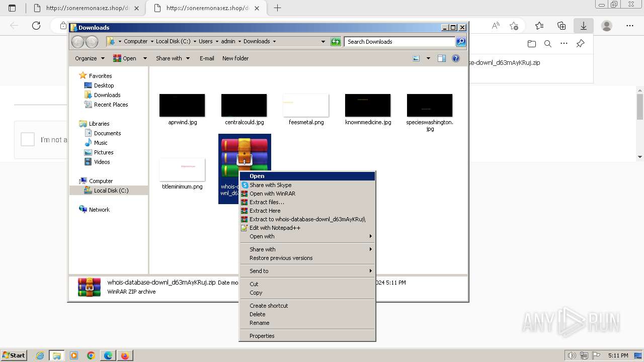
Task: Click the New folder button
Action: pyautogui.click(x=235, y=58)
